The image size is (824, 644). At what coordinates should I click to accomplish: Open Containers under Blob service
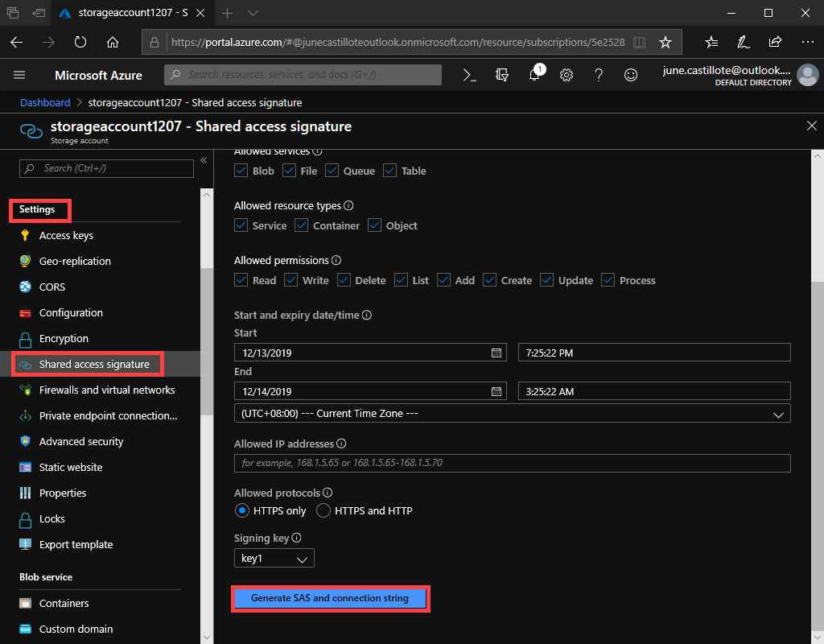tap(64, 604)
